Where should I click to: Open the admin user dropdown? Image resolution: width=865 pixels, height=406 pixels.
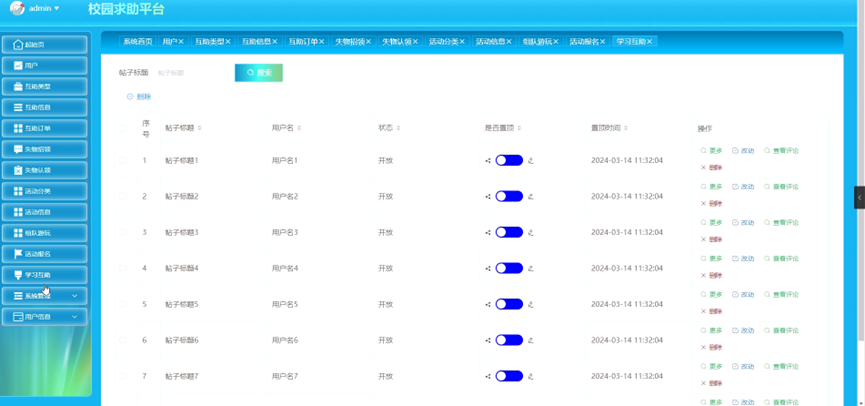[44, 8]
